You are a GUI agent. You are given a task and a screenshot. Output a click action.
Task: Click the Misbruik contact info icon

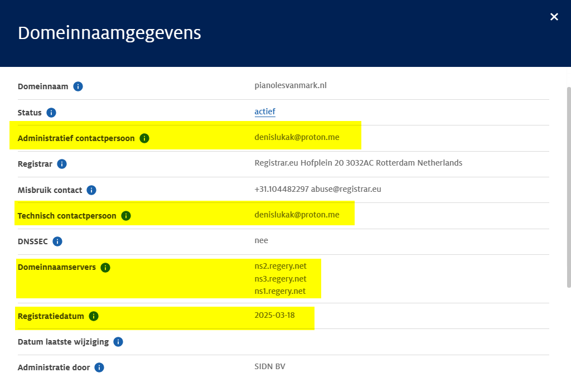91,190
